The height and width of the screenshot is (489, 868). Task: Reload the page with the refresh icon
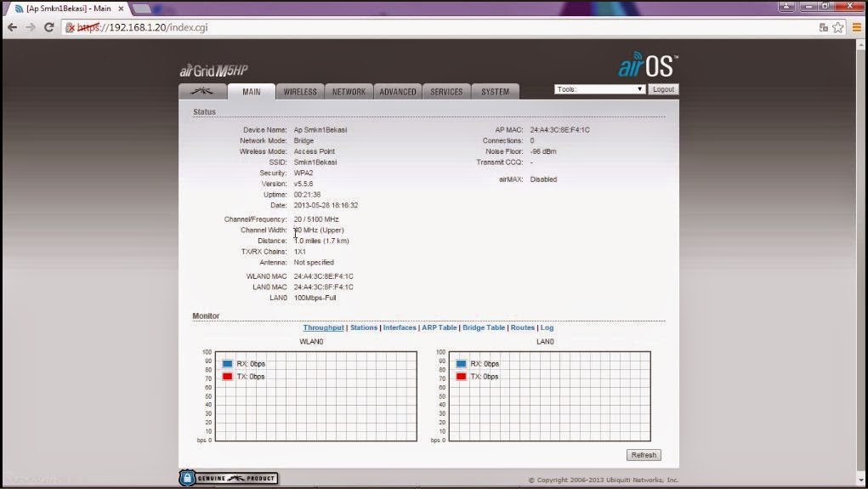pyautogui.click(x=48, y=27)
